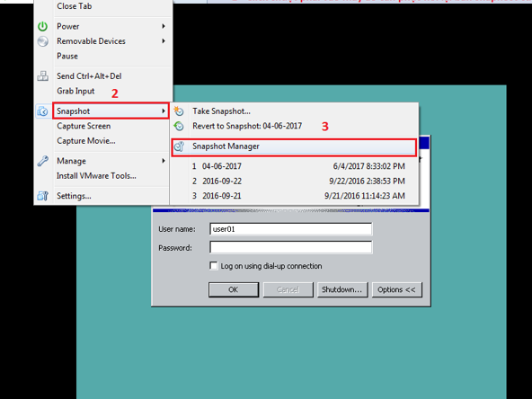Choose Revert to Snapshot: 04-06-2017

click(x=247, y=126)
